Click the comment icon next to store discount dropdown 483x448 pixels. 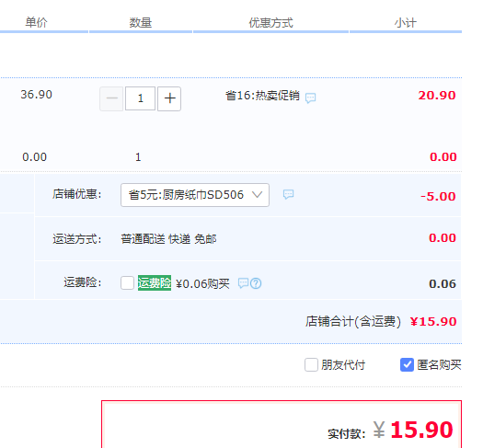point(288,194)
